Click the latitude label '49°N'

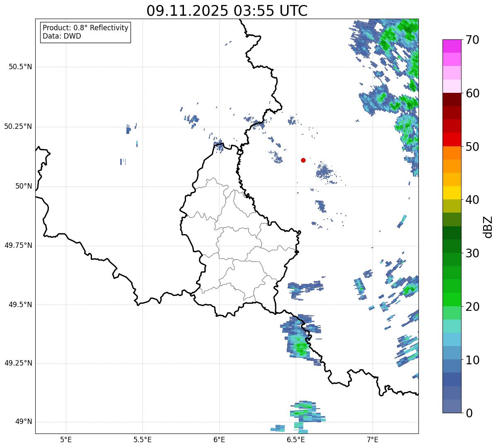pos(24,422)
